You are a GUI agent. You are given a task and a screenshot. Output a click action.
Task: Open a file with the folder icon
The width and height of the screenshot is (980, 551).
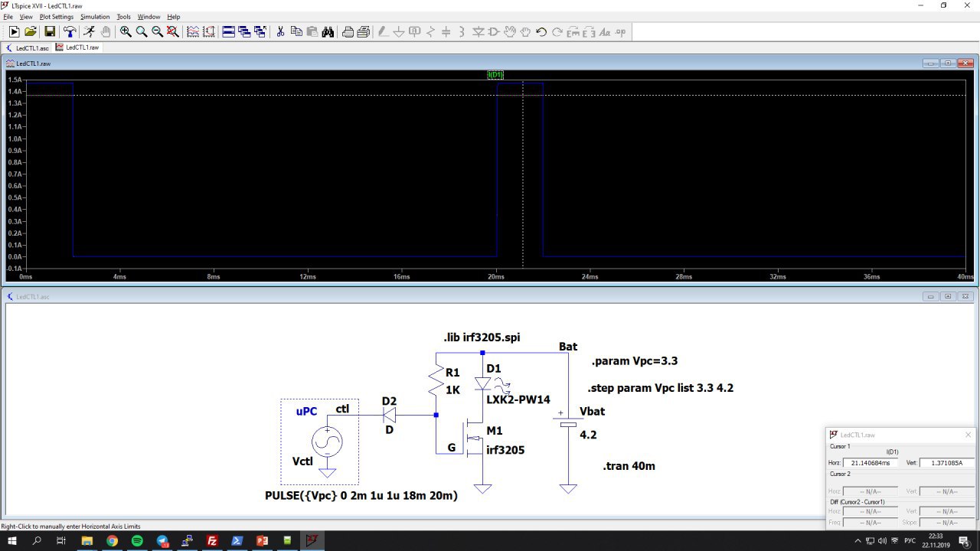coord(31,31)
